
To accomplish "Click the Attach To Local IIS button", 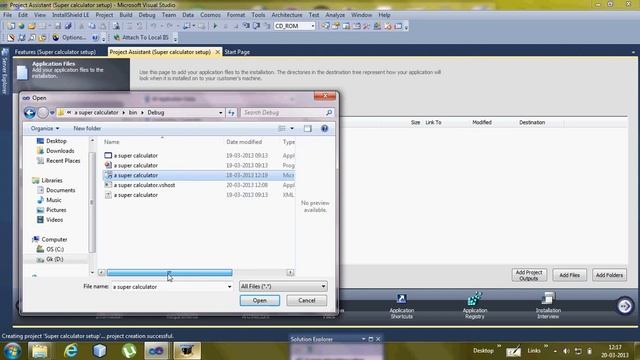I will [141, 37].
